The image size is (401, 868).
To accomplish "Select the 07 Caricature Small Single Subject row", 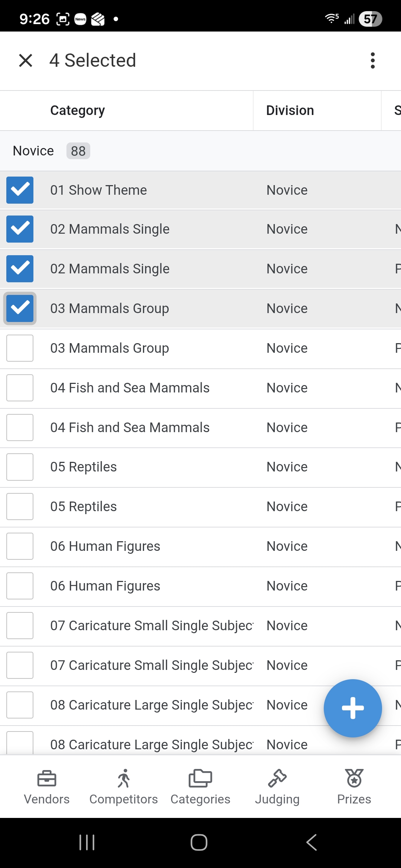I will click(x=151, y=625).
